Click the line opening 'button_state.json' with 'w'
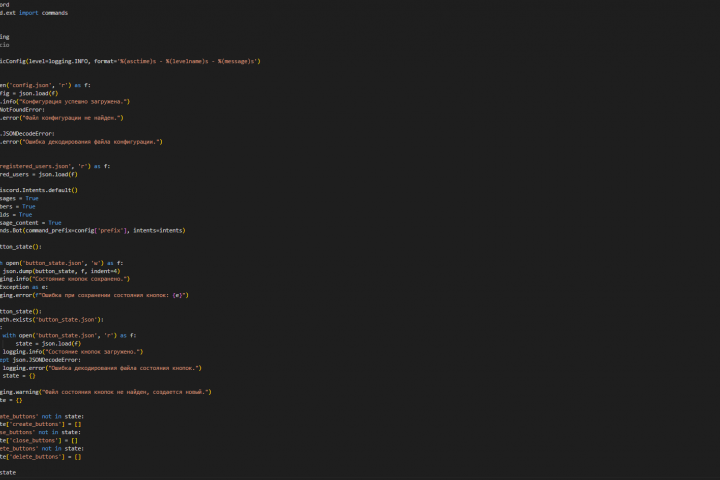 62,263
